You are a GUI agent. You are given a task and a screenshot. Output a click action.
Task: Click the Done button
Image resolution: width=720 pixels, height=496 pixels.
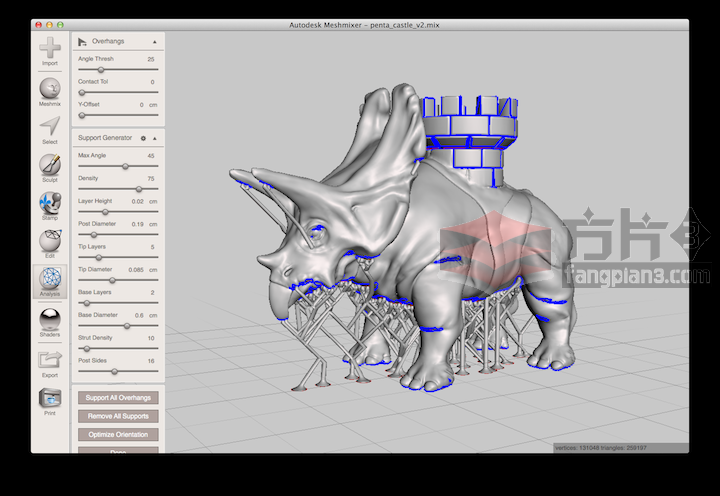[118, 451]
